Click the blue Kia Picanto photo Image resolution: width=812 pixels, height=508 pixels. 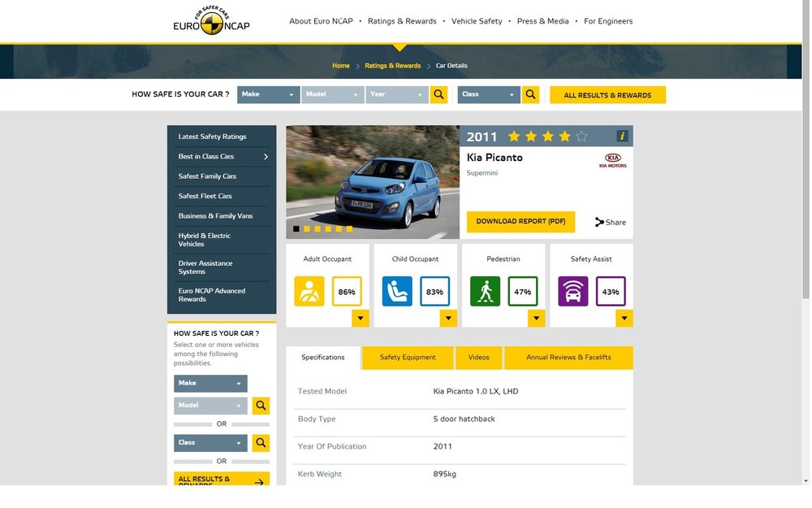[373, 182]
